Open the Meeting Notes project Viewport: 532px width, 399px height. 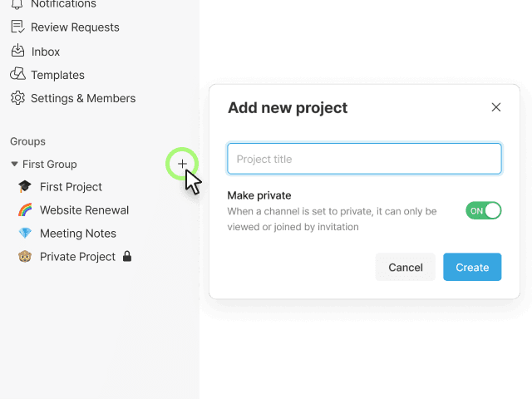pyautogui.click(x=78, y=234)
